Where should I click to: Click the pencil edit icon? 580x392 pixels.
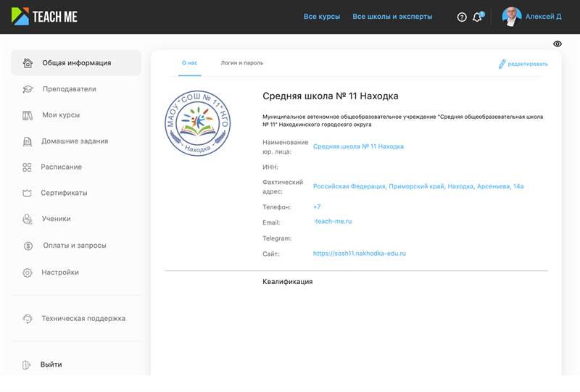pyautogui.click(x=502, y=64)
